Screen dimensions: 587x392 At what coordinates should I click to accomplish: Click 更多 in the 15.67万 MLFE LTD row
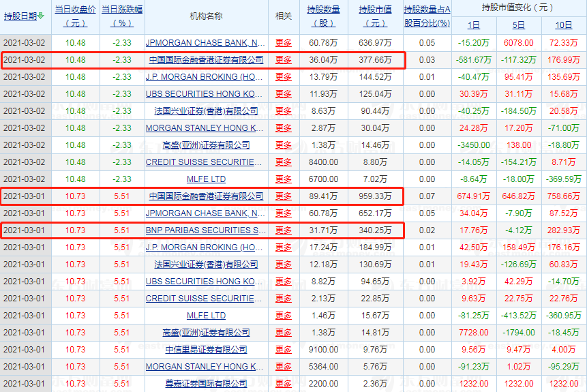[284, 315]
